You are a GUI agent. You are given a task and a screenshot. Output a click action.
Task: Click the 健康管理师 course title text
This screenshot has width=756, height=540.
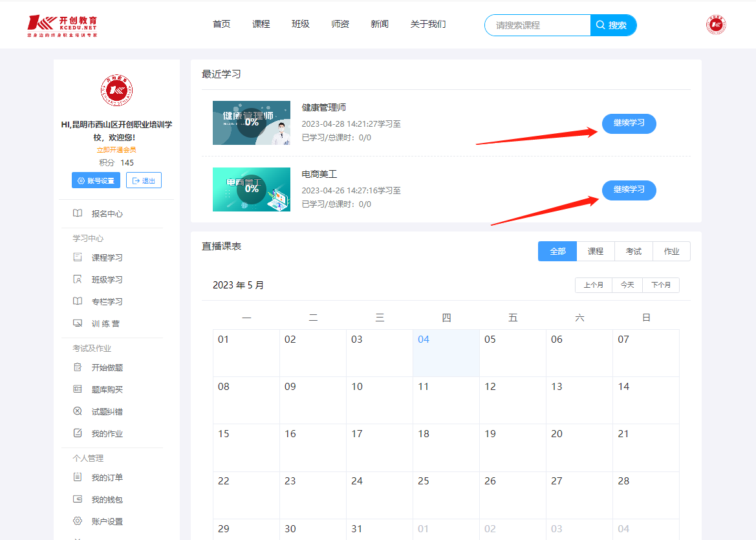click(x=324, y=107)
